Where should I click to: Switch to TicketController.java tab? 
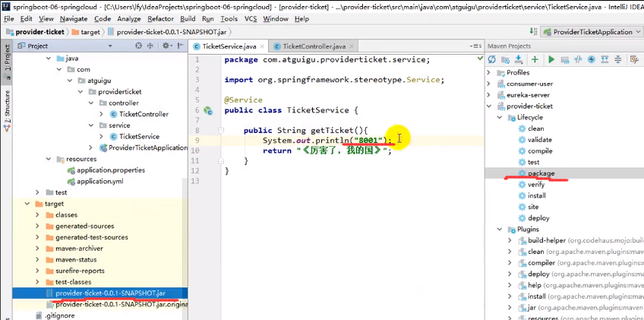(x=314, y=46)
